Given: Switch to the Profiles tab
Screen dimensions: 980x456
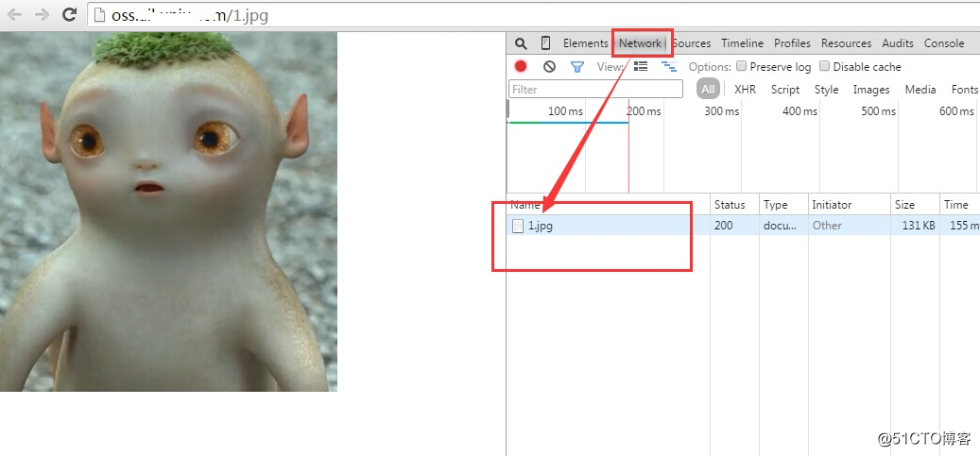Looking at the screenshot, I should 792,43.
